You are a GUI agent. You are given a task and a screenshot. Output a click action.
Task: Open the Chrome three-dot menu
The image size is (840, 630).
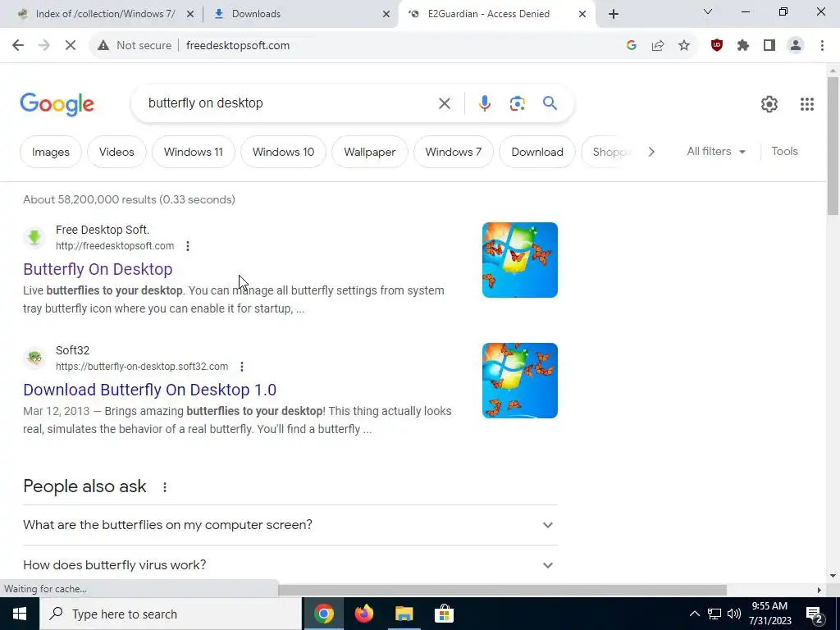(x=822, y=46)
